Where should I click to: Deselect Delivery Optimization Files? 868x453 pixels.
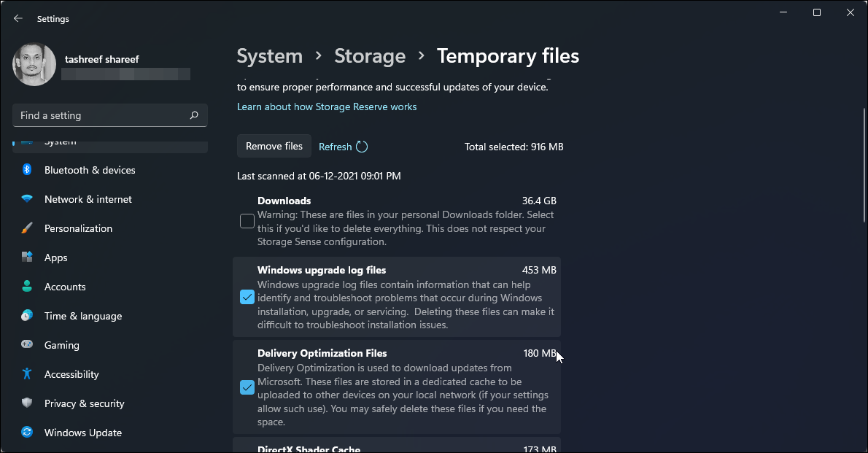coord(247,387)
